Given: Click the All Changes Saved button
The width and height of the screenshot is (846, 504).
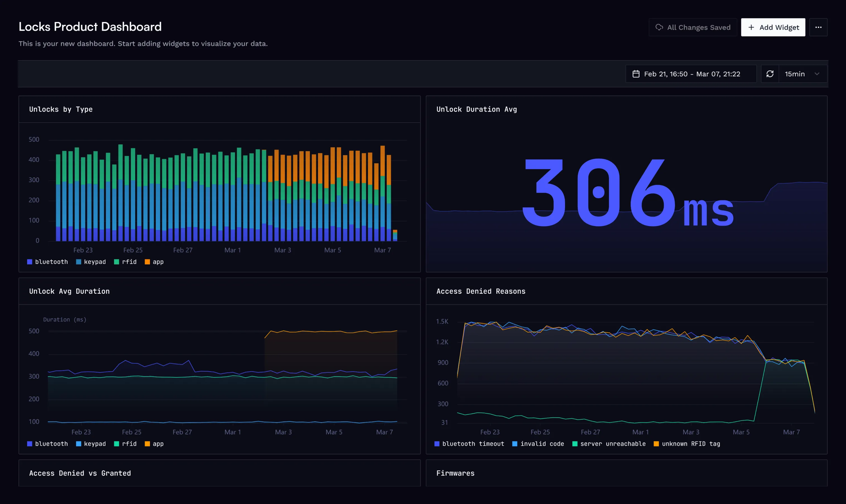Looking at the screenshot, I should pyautogui.click(x=692, y=27).
